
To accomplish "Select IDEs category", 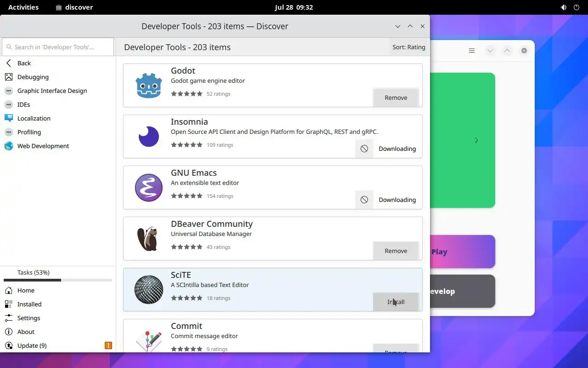I will tap(58, 104).
